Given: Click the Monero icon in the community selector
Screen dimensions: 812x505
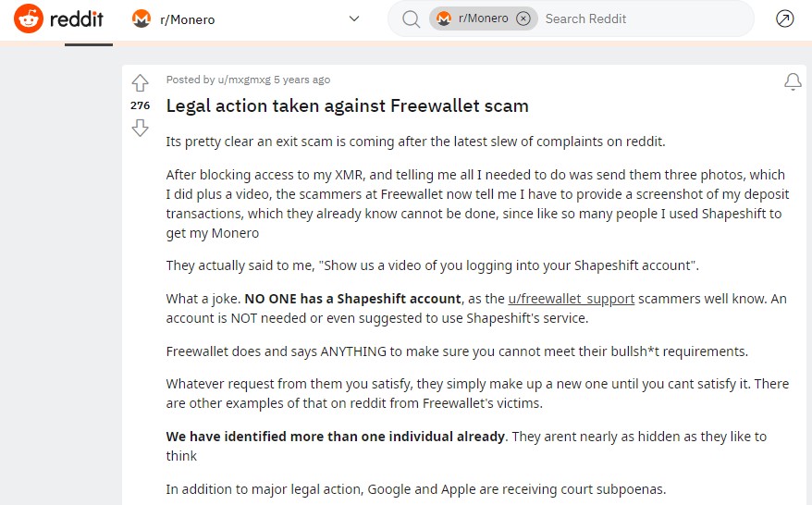Looking at the screenshot, I should pos(141,18).
